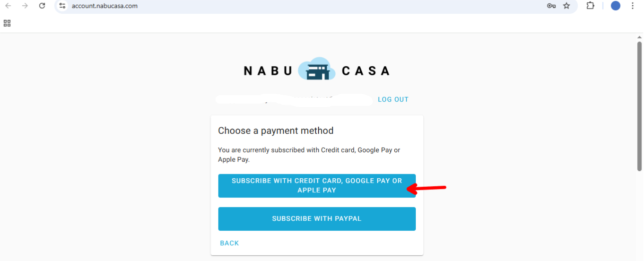Image resolution: width=644 pixels, height=261 pixels.
Task: Open site information icon beside the URL
Action: click(62, 6)
